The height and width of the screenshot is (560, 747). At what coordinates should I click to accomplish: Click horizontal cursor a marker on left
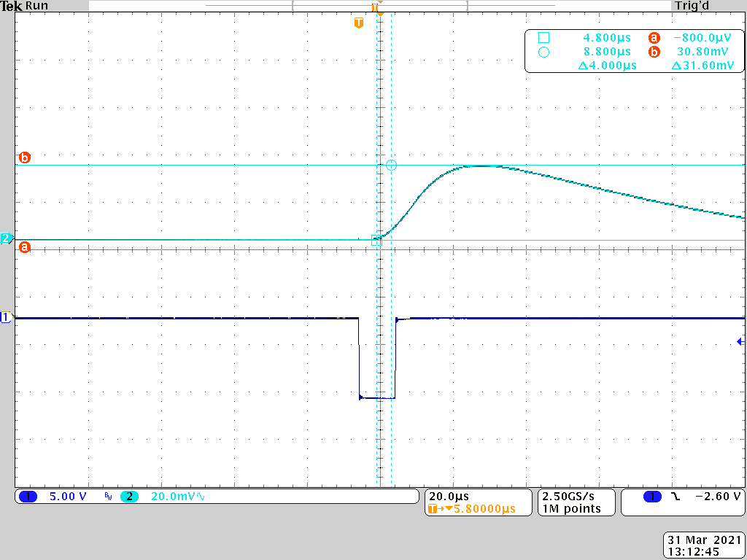click(25, 248)
